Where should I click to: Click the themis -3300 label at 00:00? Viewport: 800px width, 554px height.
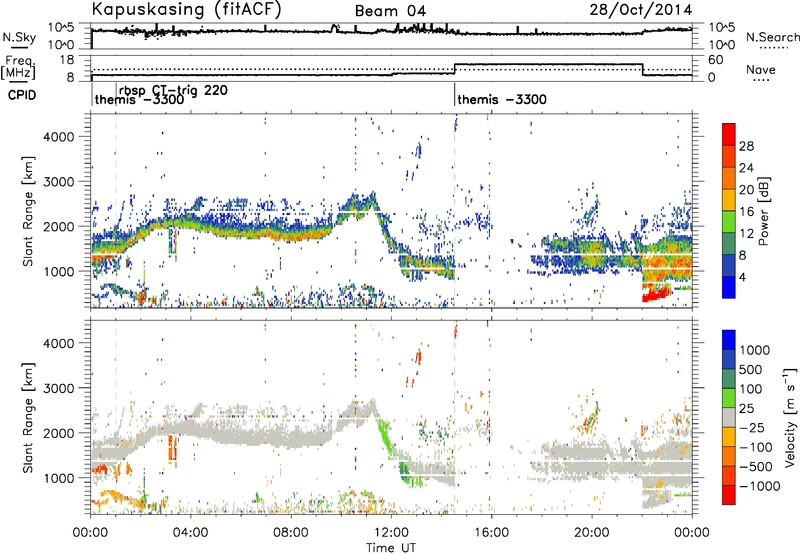(x=139, y=99)
